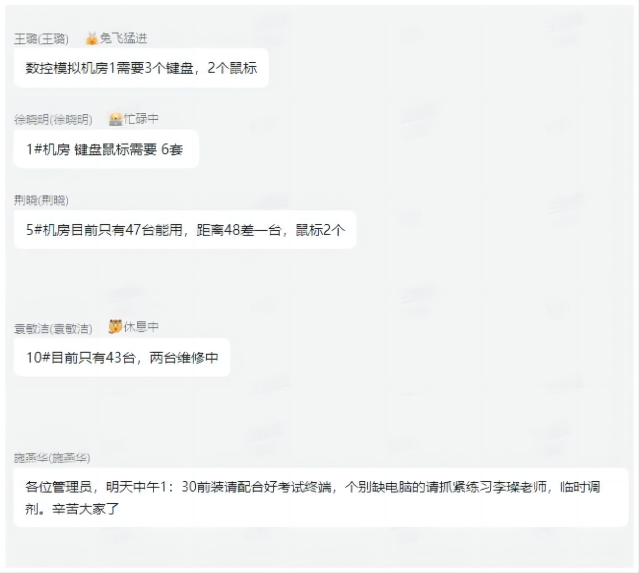Open sender profile 荆晓(荆晓)
639x573 pixels.
(41, 200)
